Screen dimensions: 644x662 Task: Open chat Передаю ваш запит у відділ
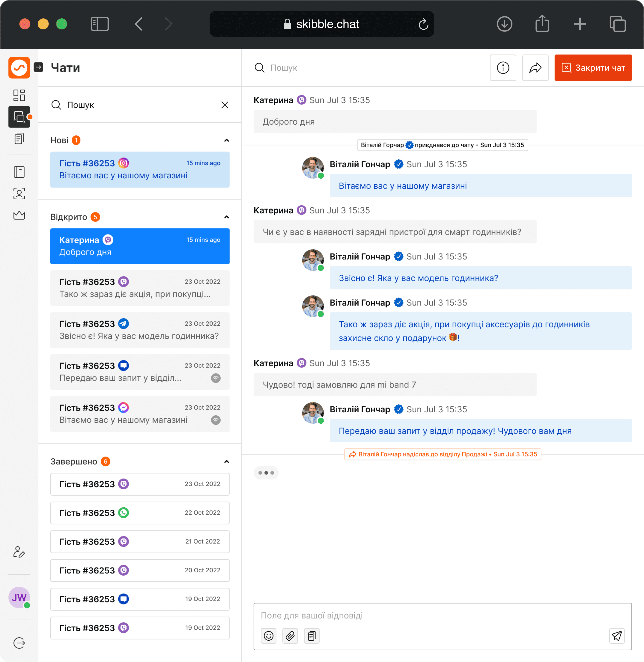(x=140, y=372)
